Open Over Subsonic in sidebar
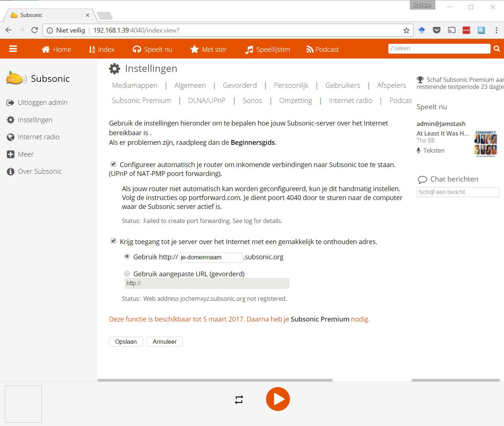This screenshot has width=504, height=426. coord(34,172)
